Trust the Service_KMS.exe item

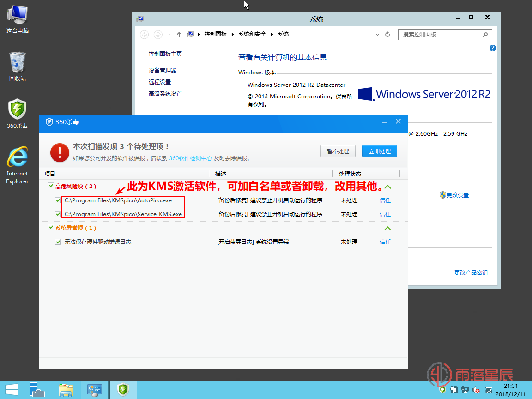[x=385, y=214]
